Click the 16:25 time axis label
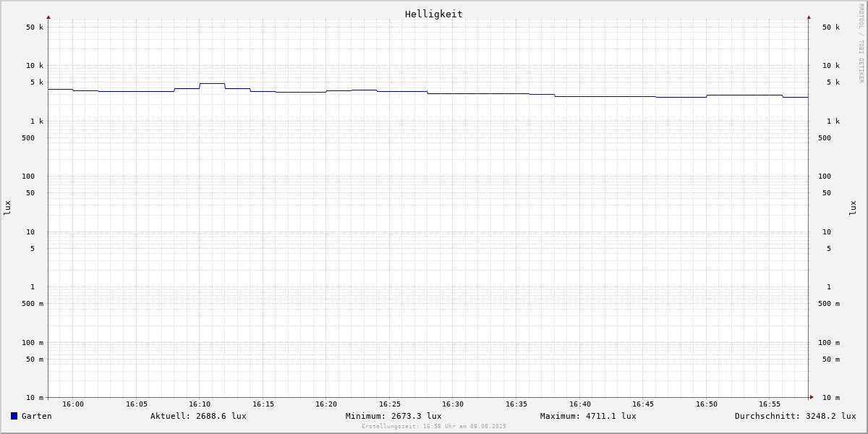The image size is (868, 434). tap(390, 404)
